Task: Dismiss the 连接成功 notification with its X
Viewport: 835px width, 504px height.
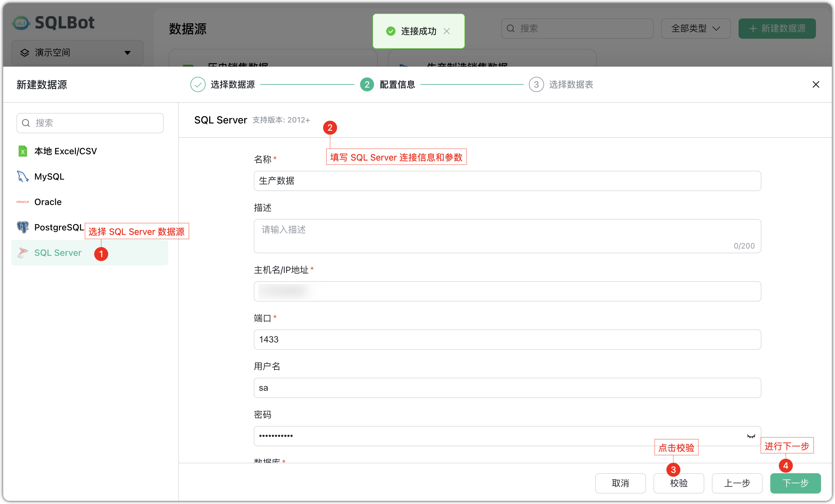Action: [x=447, y=31]
